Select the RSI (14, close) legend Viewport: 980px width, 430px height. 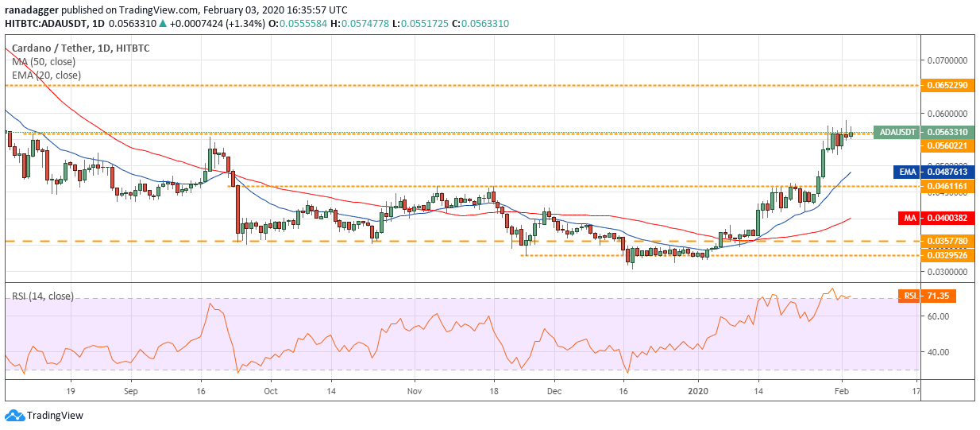pos(43,296)
